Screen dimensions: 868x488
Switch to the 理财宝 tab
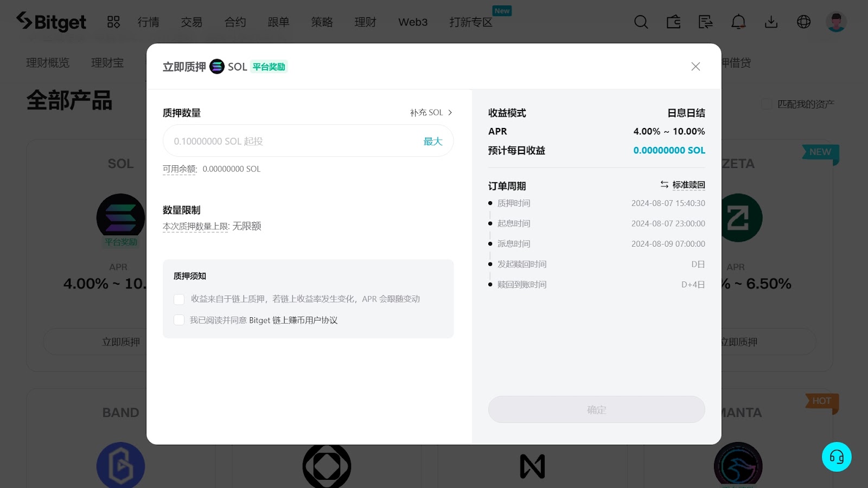coord(107,63)
